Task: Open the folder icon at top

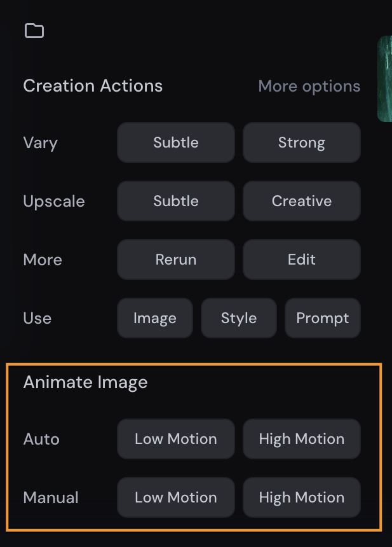Action: (x=34, y=31)
